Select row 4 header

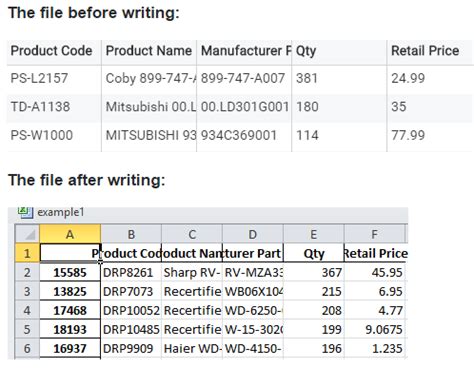pyautogui.click(x=27, y=310)
